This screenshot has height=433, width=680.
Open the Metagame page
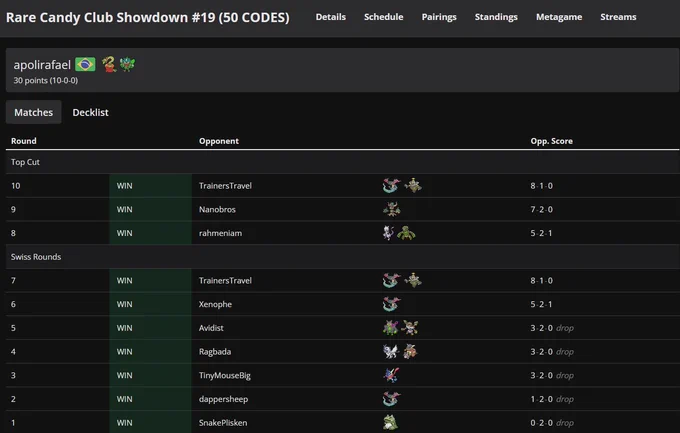point(559,17)
